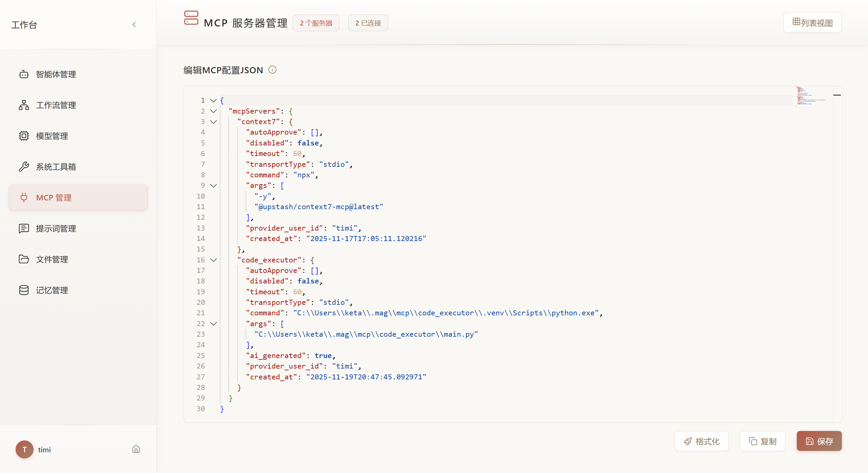Screen dimensions: 868x473
Task: Click the code minimap at top right
Action: click(810, 97)
